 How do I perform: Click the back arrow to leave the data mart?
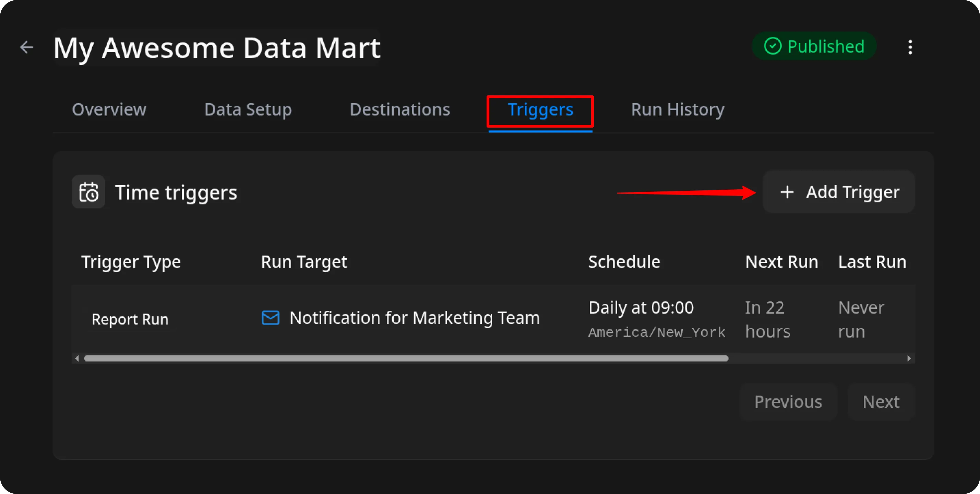click(27, 47)
